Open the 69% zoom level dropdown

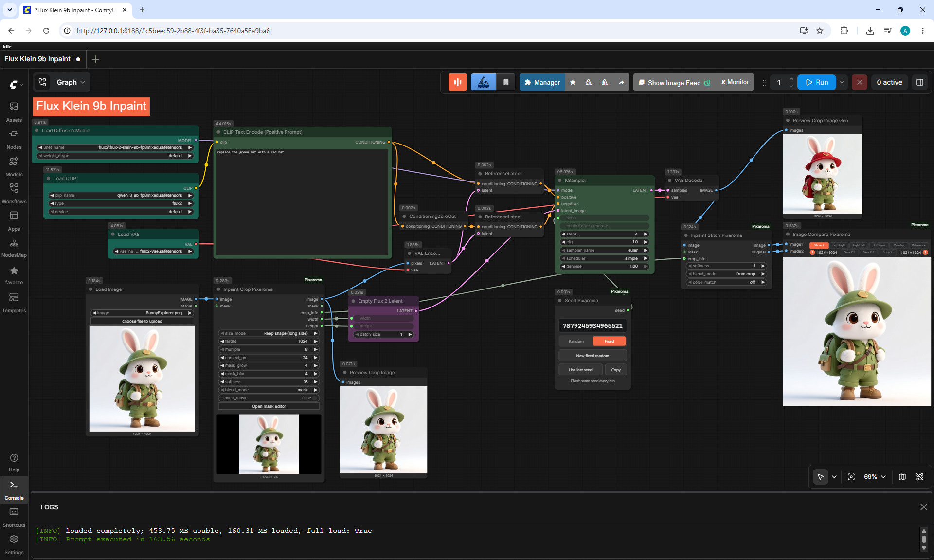(875, 477)
